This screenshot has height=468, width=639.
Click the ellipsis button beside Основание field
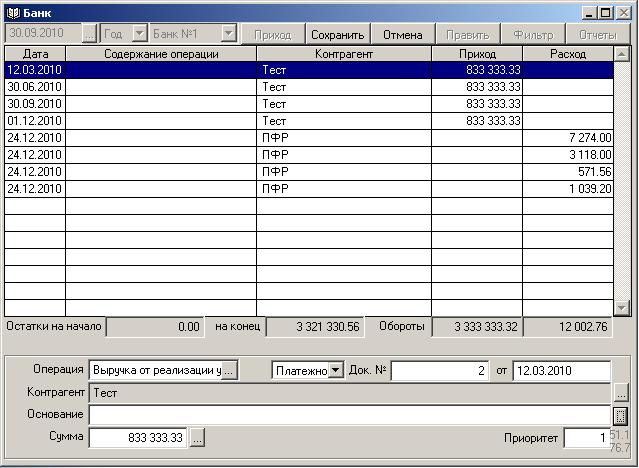click(620, 415)
